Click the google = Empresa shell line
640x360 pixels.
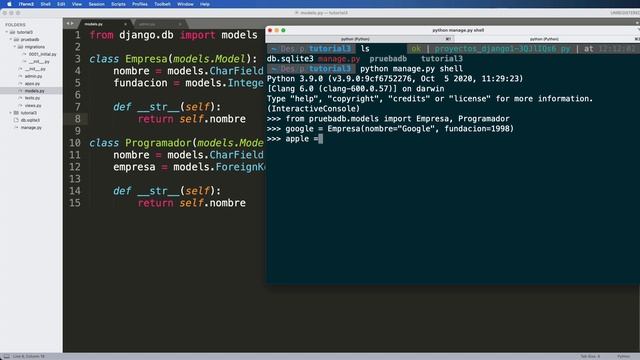pos(390,129)
